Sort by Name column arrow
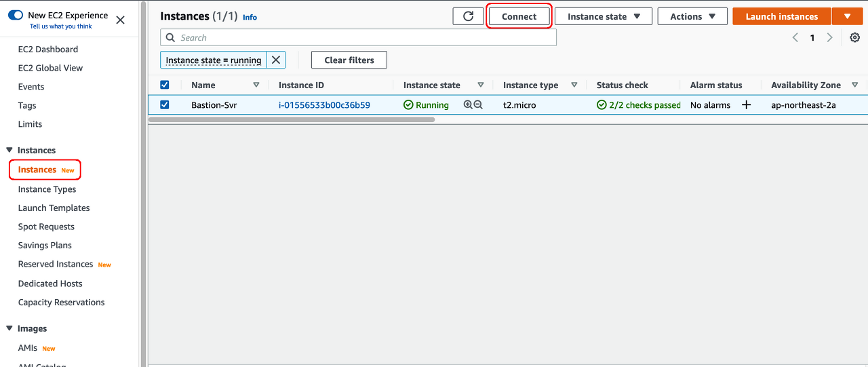 [256, 85]
